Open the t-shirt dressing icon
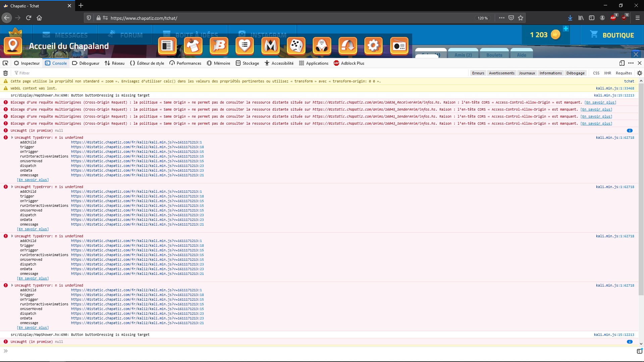644x362 pixels. 193,46
